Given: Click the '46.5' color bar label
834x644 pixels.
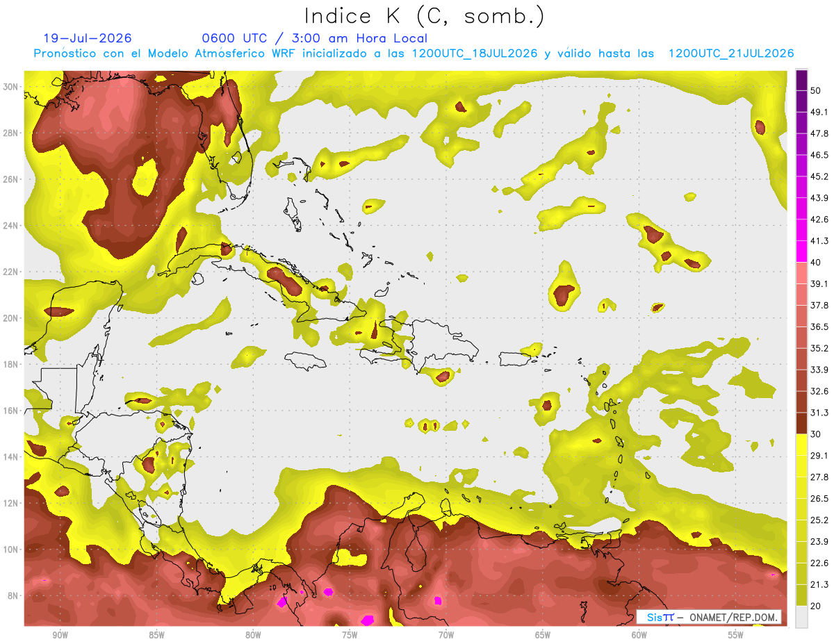Looking at the screenshot, I should click(x=819, y=155).
